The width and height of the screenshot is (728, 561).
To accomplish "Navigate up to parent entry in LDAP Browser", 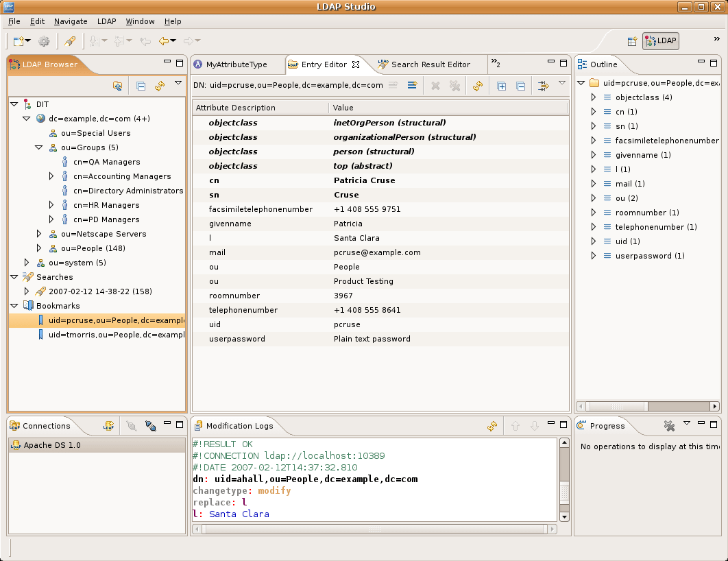I will click(118, 86).
